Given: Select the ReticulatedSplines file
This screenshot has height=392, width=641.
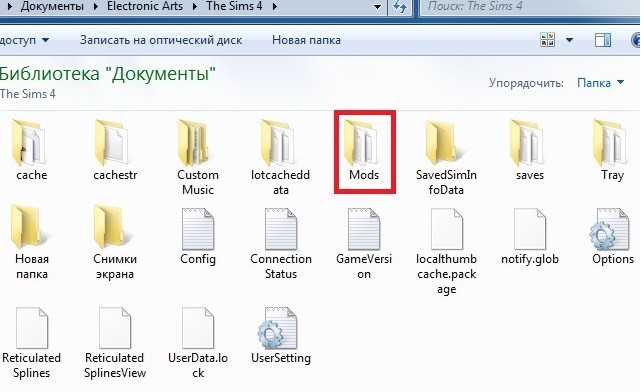Looking at the screenshot, I should [x=31, y=343].
